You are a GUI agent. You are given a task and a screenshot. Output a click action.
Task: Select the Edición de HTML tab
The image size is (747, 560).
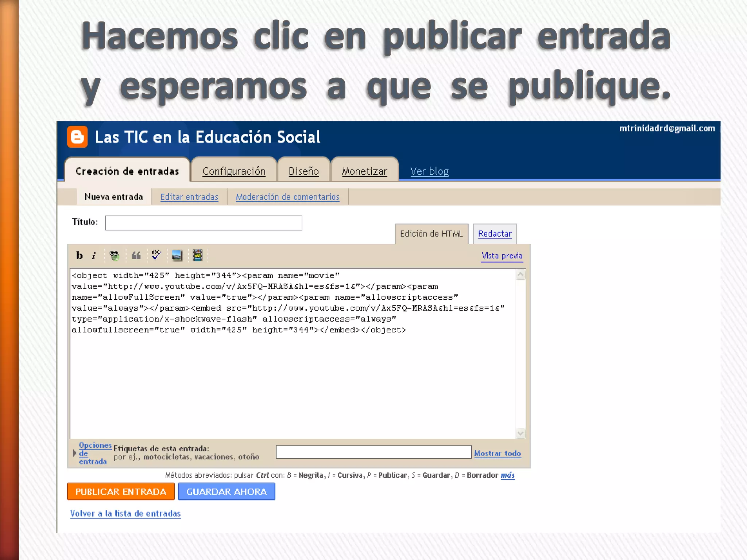point(431,234)
